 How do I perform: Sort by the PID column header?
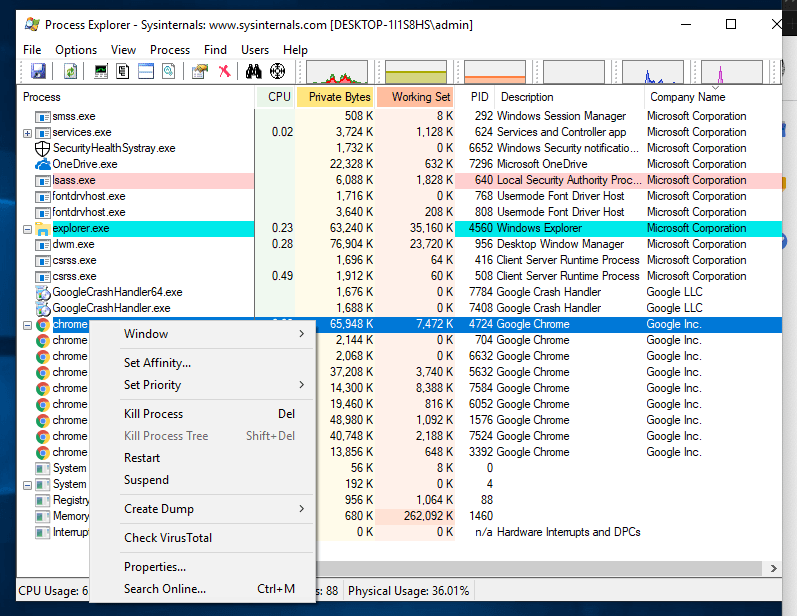(x=477, y=97)
